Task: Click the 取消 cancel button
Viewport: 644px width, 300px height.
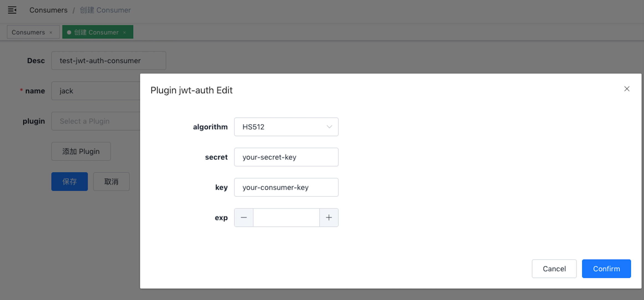Action: [x=111, y=182]
